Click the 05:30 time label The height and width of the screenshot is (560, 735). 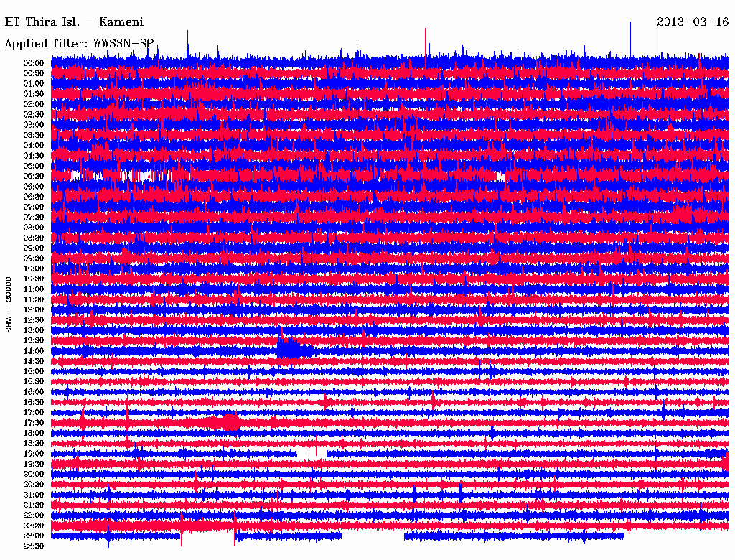pos(34,176)
